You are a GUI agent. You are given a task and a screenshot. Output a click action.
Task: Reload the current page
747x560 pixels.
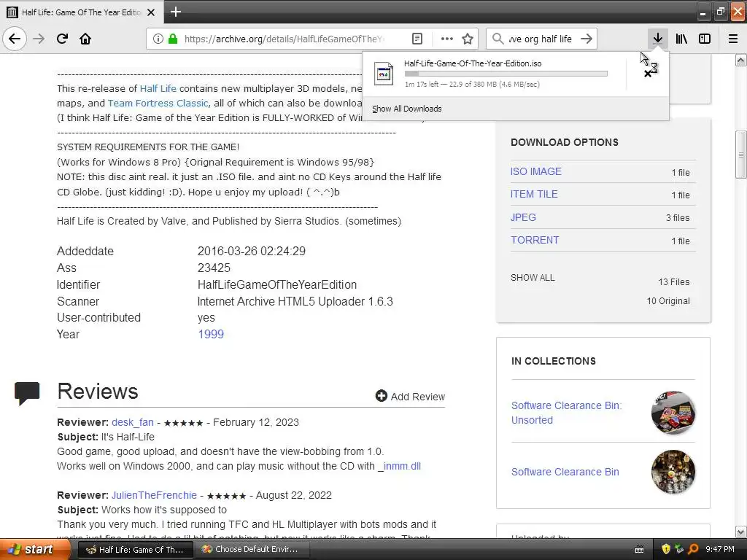point(62,39)
